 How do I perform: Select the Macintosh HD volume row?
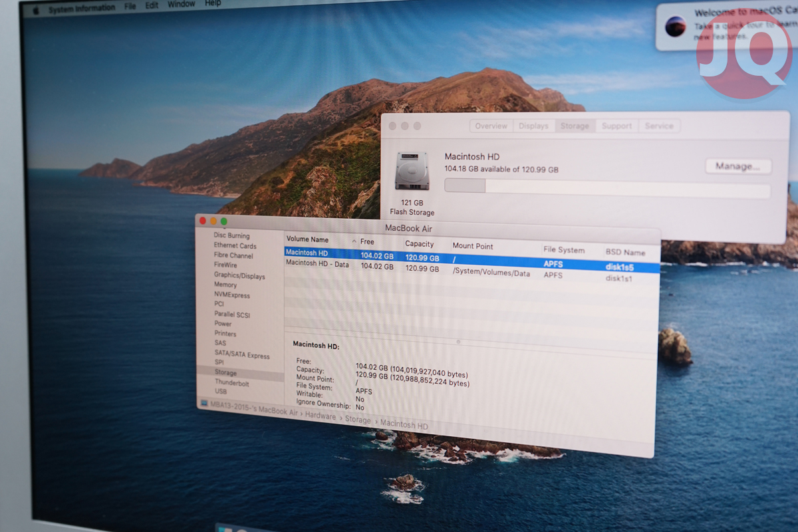coord(472,260)
